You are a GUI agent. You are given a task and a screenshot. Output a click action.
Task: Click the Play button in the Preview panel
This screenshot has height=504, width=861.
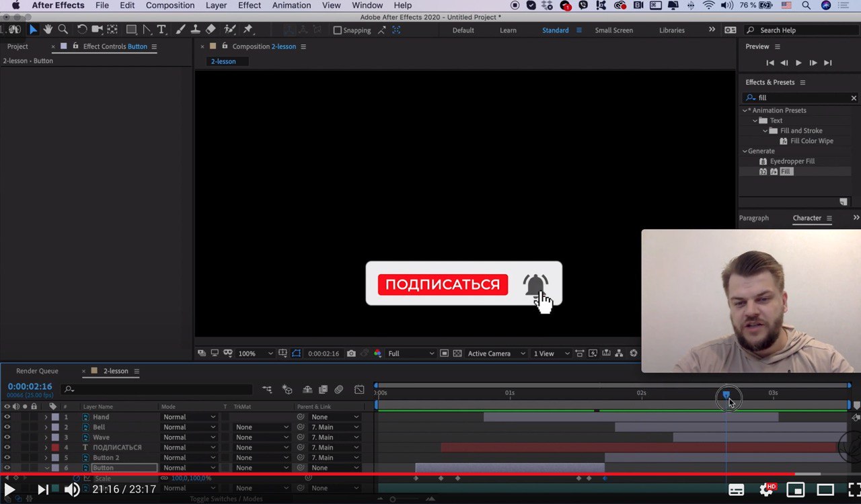click(x=798, y=62)
